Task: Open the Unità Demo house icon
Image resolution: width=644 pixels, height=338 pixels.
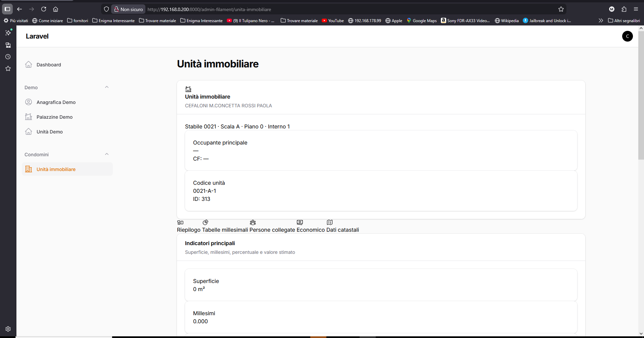Action: pos(29,131)
